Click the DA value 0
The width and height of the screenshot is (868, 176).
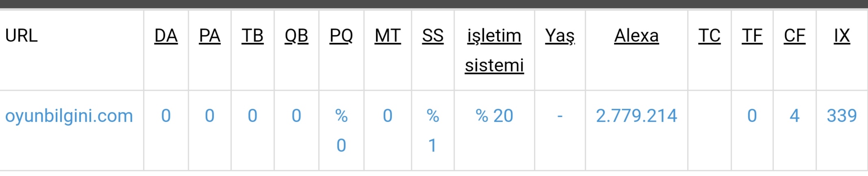pos(166,116)
